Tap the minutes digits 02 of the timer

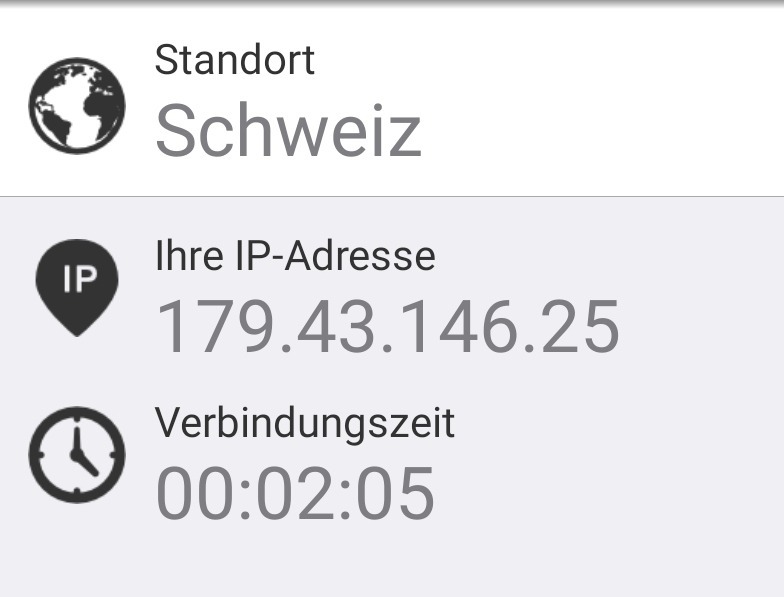click(x=296, y=493)
